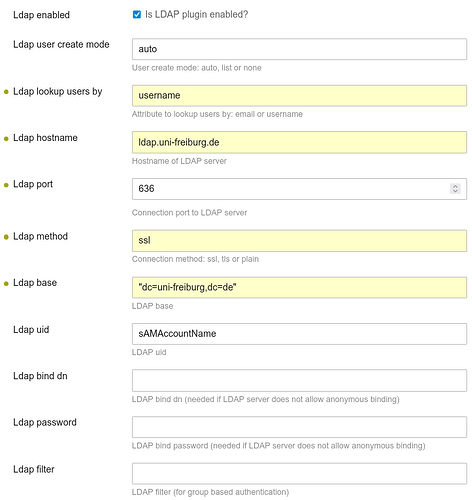The width and height of the screenshot is (472, 500).
Task: Increase Ldap port with stepper up arrow
Action: [455, 186]
